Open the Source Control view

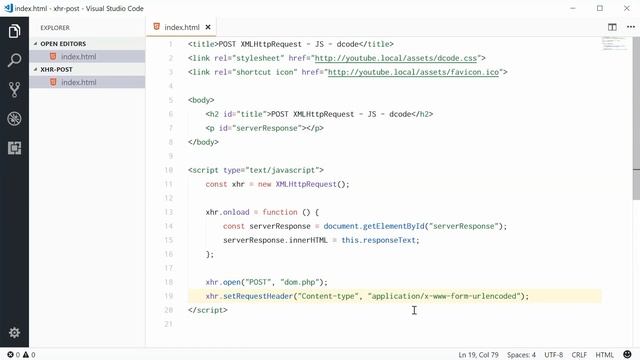coord(14,89)
